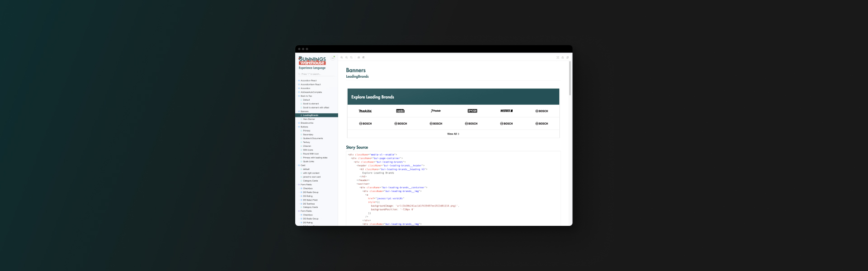Focus the sidebar search field
This screenshot has width=868, height=271.
(316, 74)
